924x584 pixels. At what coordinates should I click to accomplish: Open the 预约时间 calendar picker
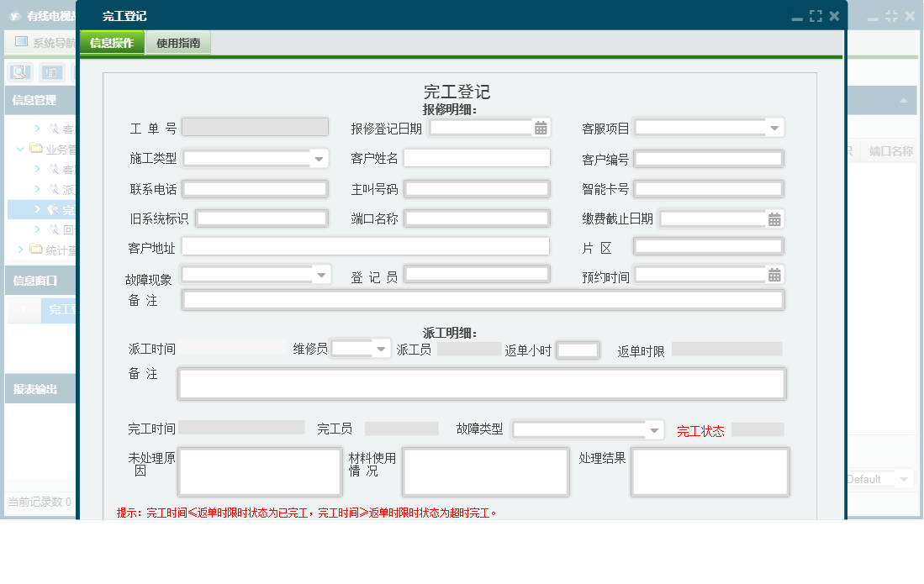(x=774, y=273)
